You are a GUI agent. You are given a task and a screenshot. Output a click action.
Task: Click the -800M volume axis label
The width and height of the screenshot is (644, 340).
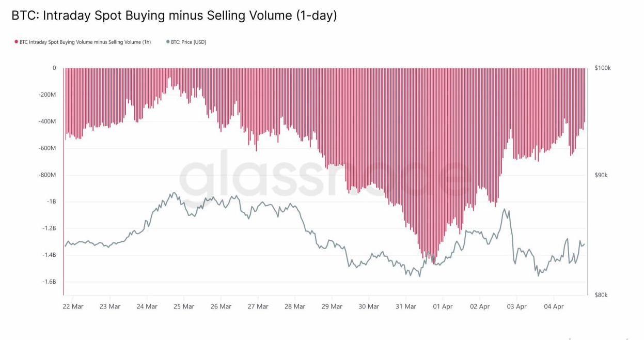click(47, 175)
